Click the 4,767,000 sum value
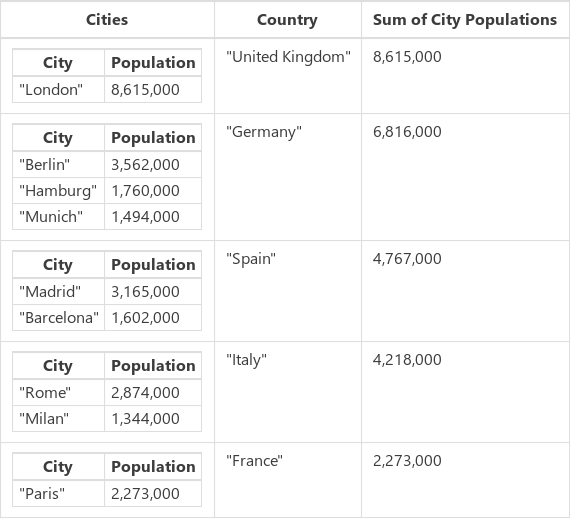The width and height of the screenshot is (570, 518). pos(407,259)
